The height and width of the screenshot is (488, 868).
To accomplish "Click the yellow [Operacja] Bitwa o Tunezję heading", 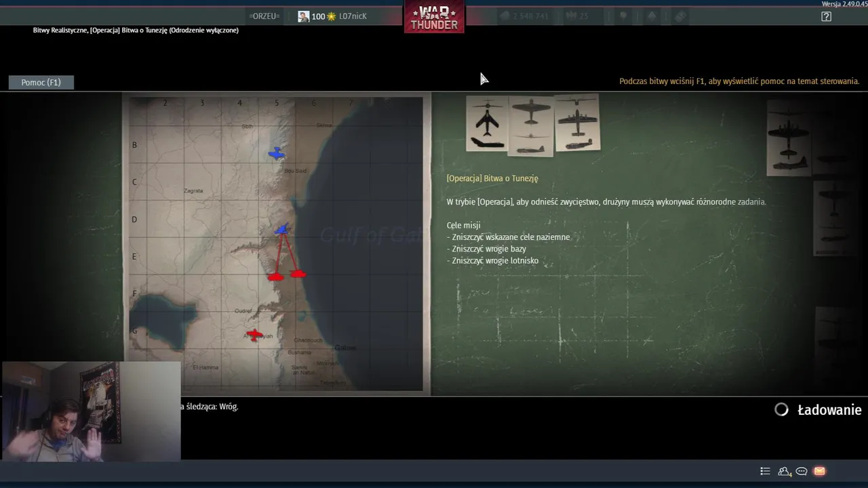I will click(492, 178).
